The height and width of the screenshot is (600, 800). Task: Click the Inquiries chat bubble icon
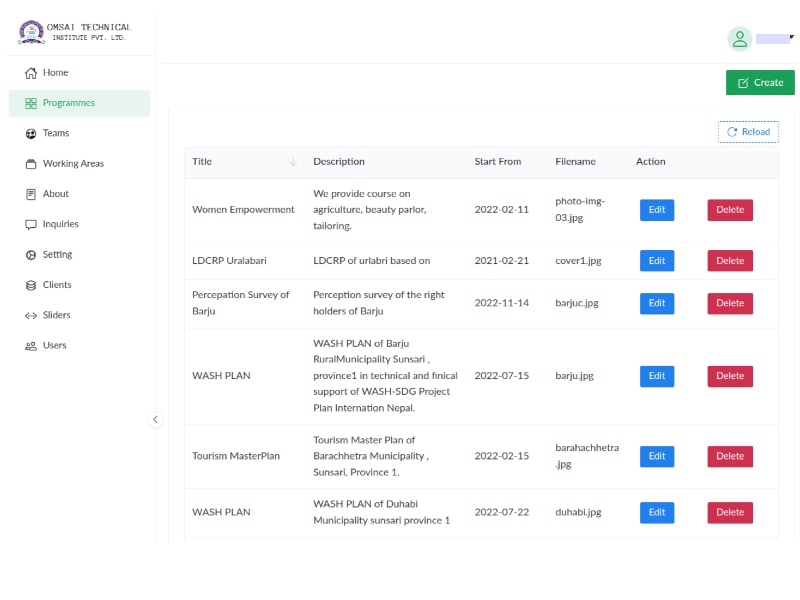[31, 225]
